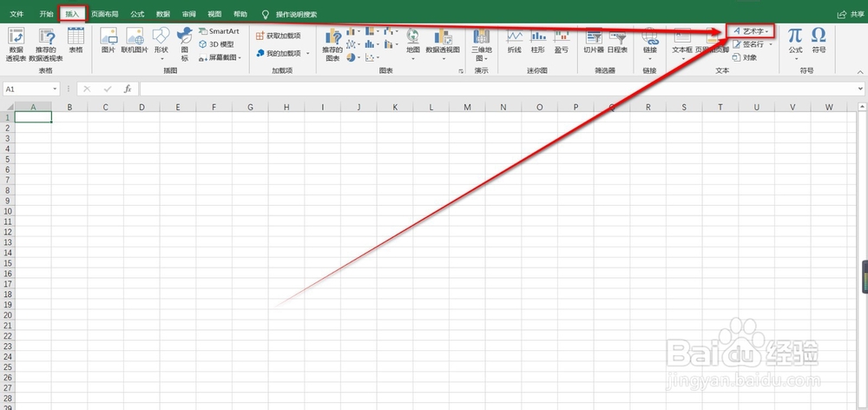Insert a Slicer (切片器)
Viewport: 868px width, 410px height.
[x=594, y=40]
